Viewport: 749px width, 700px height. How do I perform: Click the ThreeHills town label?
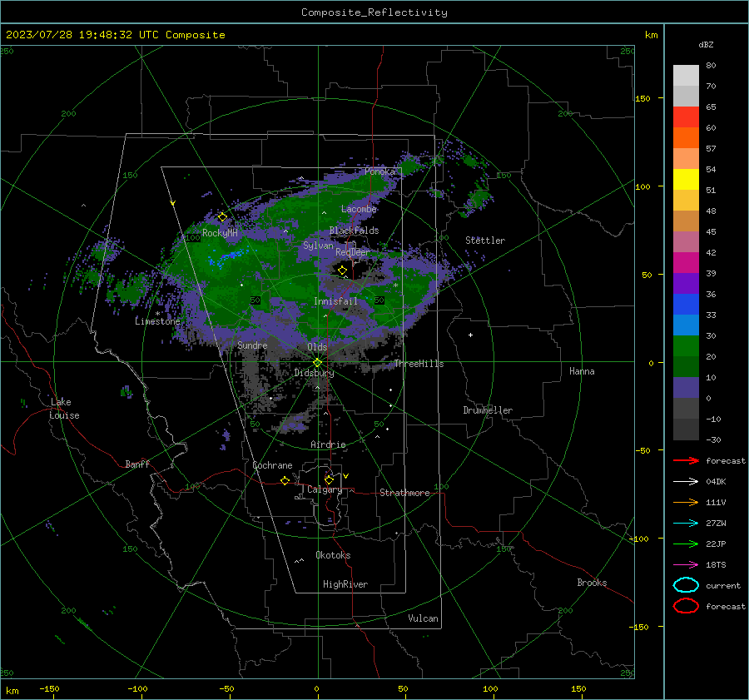coord(419,364)
